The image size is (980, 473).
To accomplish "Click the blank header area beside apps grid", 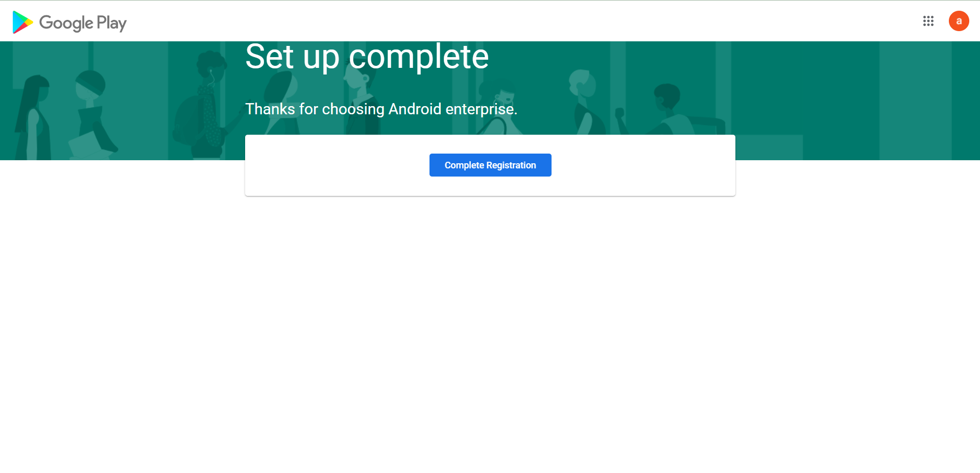I will pyautogui.click(x=511, y=21).
